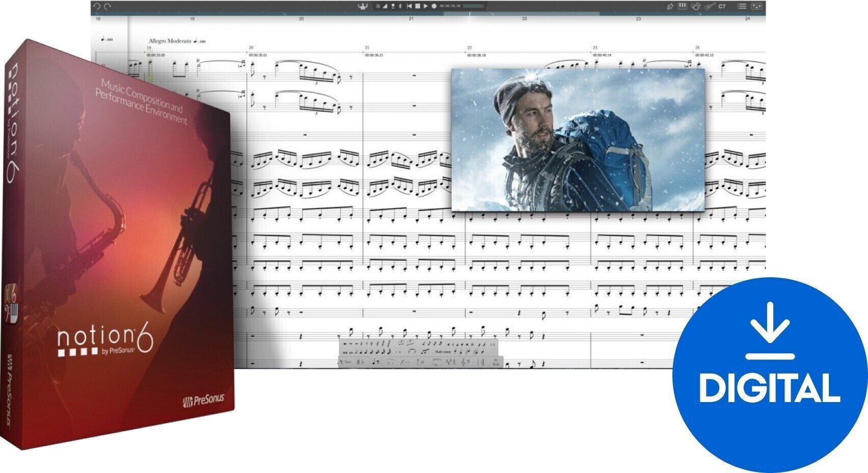Open score setup with the lines icon
The height and width of the screenshot is (473, 868).
click(742, 6)
